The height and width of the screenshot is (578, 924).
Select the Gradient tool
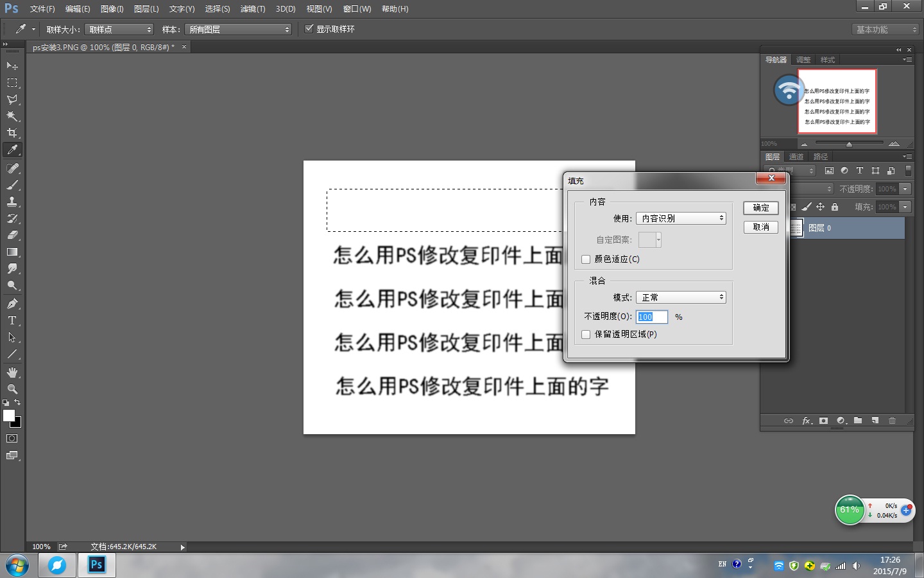[12, 252]
